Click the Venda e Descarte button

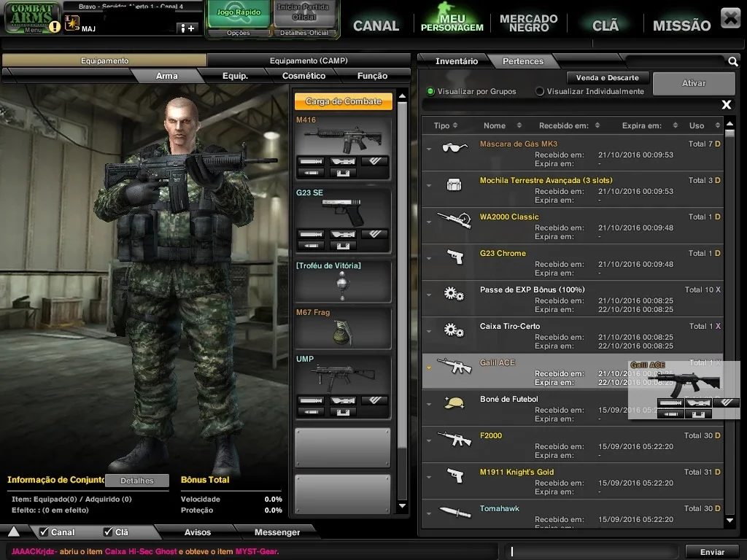(x=608, y=77)
